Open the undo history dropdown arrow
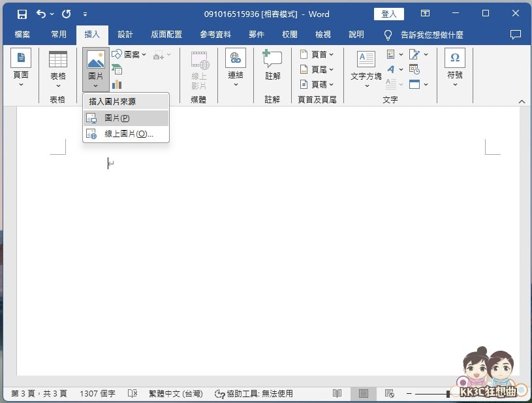Viewport: 532px width, 403px height. pyautogui.click(x=52, y=14)
